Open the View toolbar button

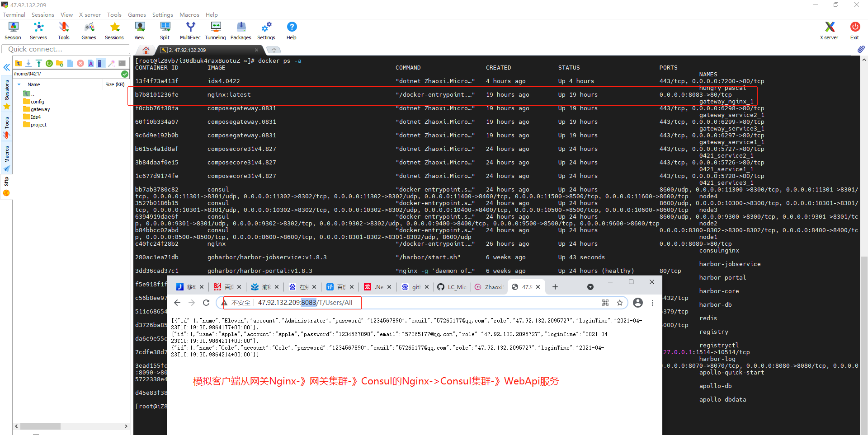140,31
